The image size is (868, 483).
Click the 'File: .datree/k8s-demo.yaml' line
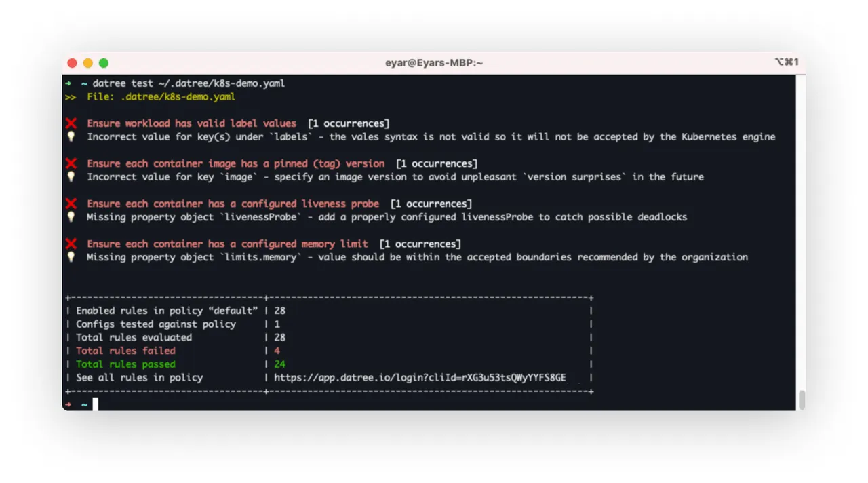tap(161, 97)
